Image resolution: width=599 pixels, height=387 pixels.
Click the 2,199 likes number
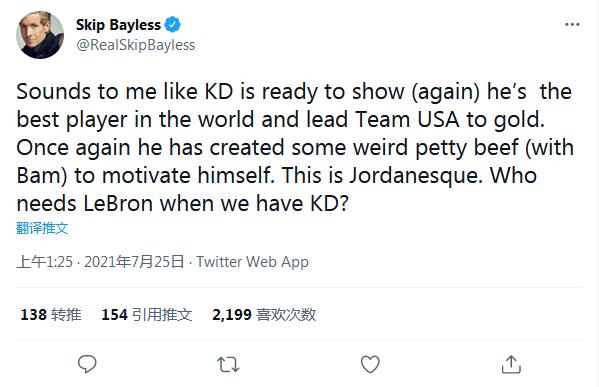pyautogui.click(x=232, y=315)
